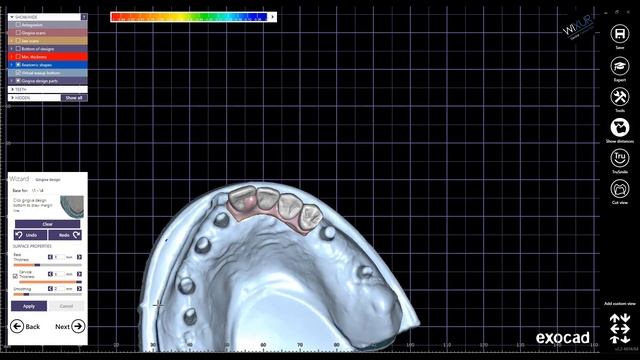Activate the Cut view icon

pyautogui.click(x=620, y=189)
